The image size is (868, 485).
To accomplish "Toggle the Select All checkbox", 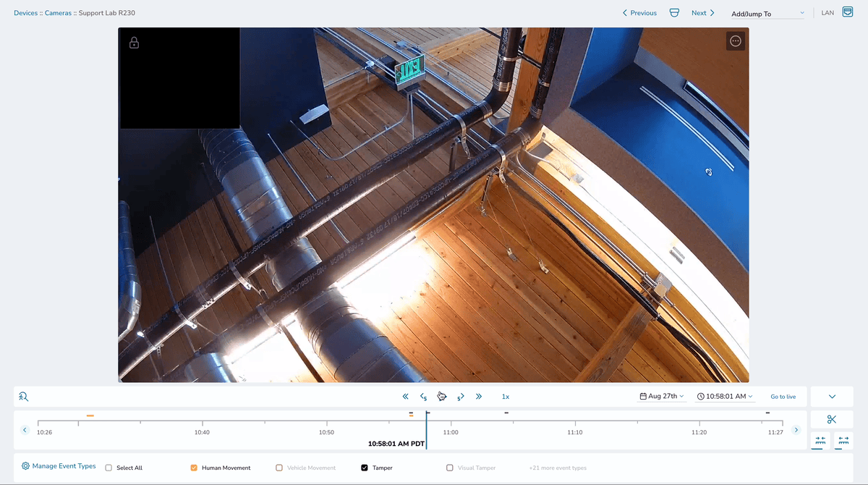I will point(109,468).
